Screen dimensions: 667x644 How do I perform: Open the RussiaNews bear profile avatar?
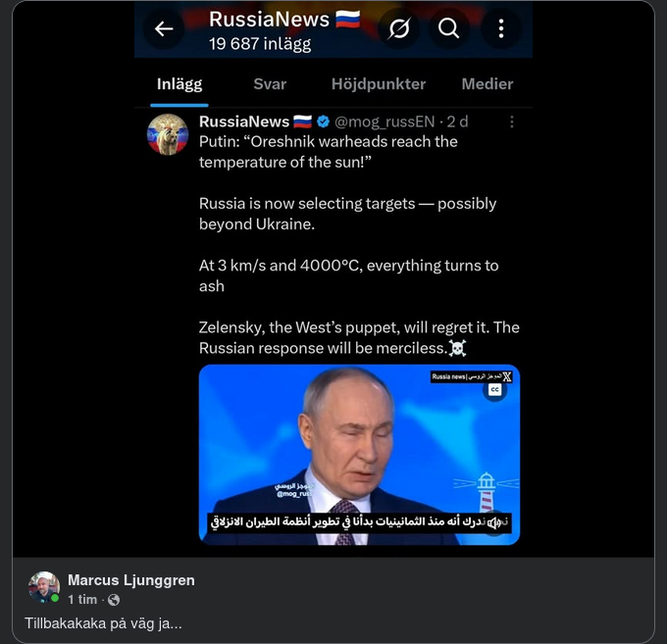[168, 134]
